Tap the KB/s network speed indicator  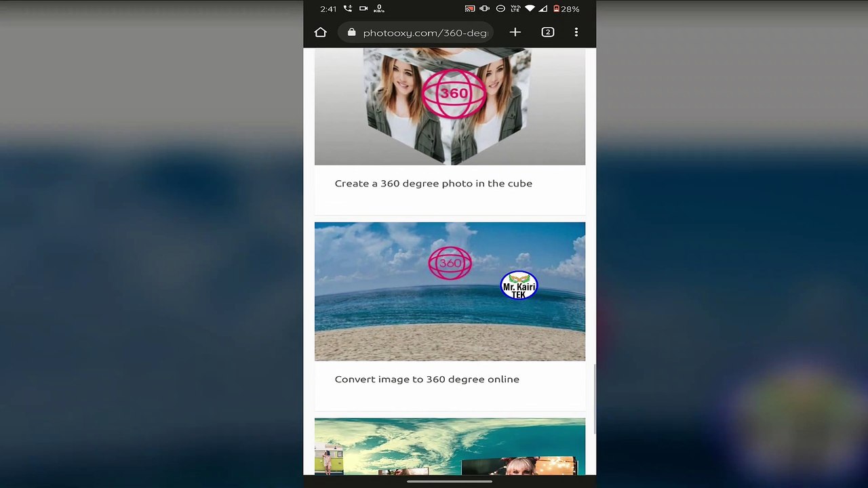379,9
